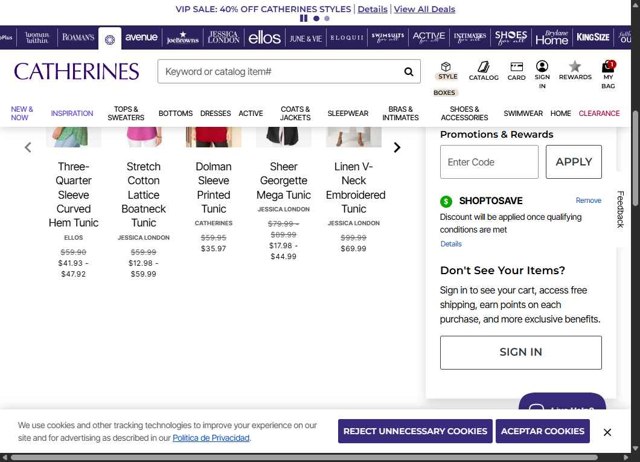640x462 pixels.
Task: Go to Ellos brand logo
Action: point(264,38)
